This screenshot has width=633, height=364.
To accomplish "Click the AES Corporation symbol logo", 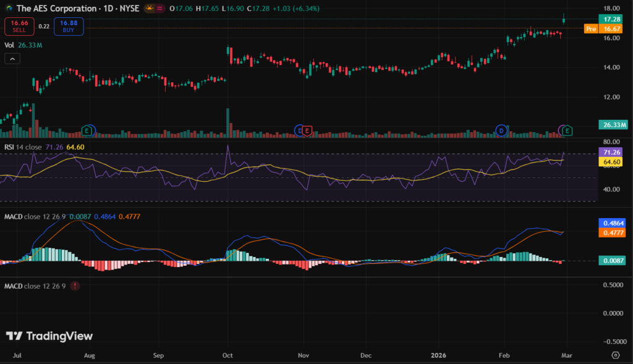I will click(7, 9).
